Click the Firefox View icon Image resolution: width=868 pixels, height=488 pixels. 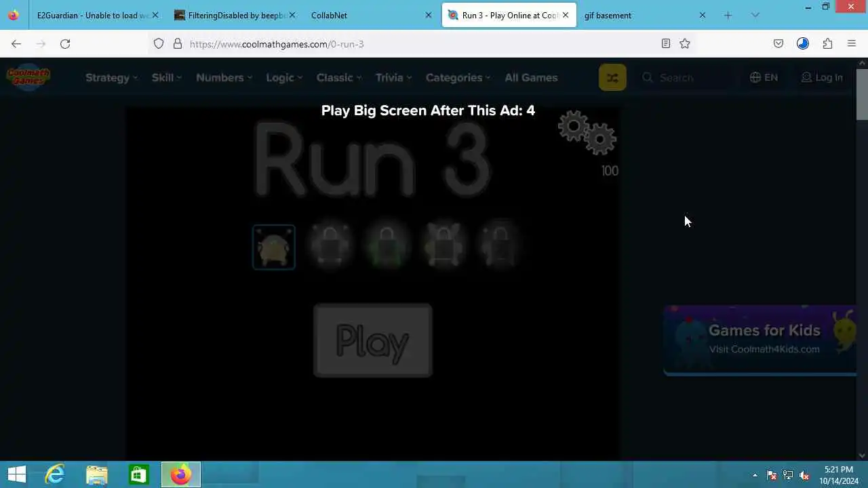pyautogui.click(x=14, y=15)
